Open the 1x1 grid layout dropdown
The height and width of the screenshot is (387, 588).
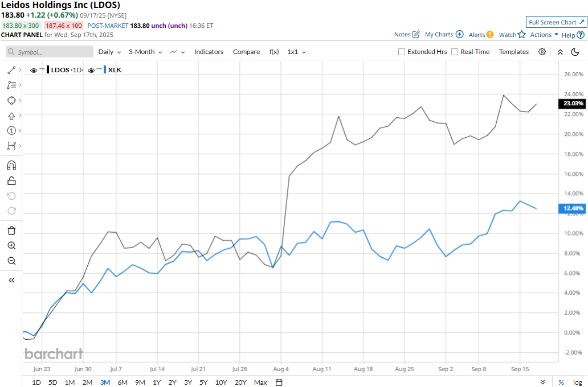pos(296,52)
